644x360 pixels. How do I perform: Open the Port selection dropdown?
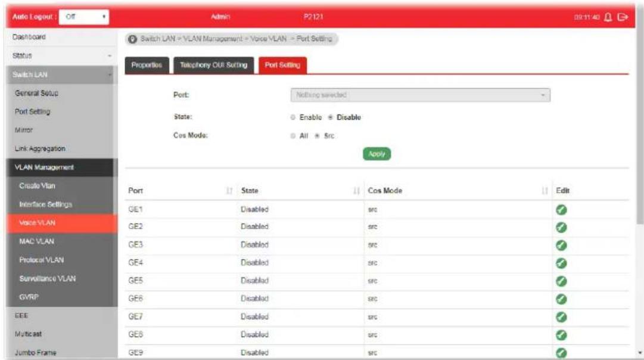(420, 95)
